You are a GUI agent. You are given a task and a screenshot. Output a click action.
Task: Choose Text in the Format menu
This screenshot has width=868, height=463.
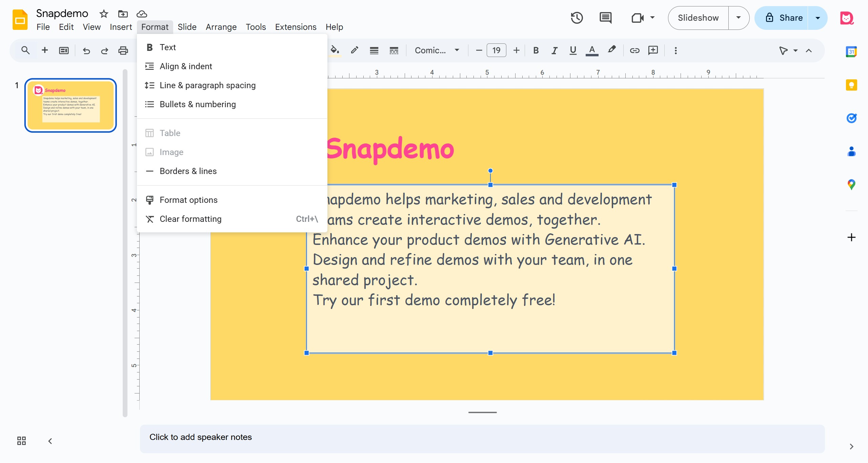[x=232, y=47]
